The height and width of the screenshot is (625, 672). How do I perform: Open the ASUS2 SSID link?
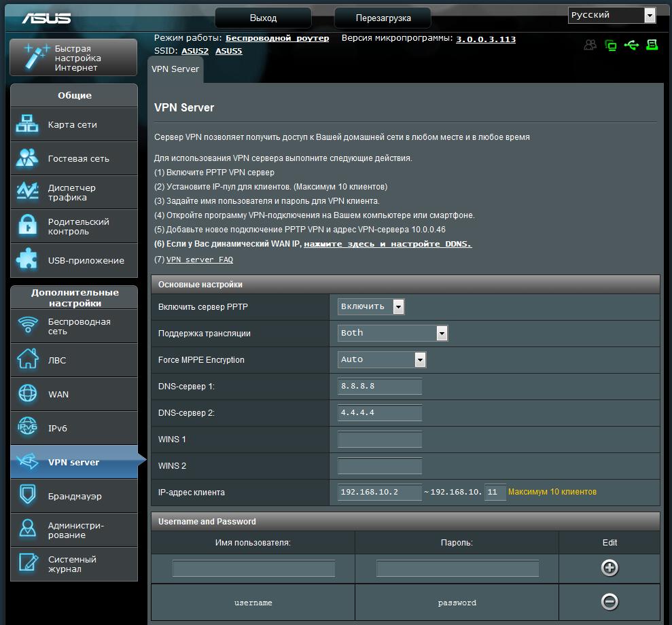[x=195, y=51]
